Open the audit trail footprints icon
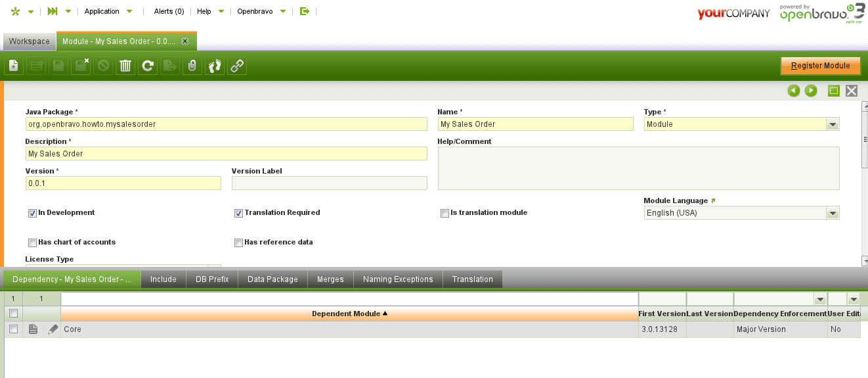The width and height of the screenshot is (868, 378). [215, 66]
